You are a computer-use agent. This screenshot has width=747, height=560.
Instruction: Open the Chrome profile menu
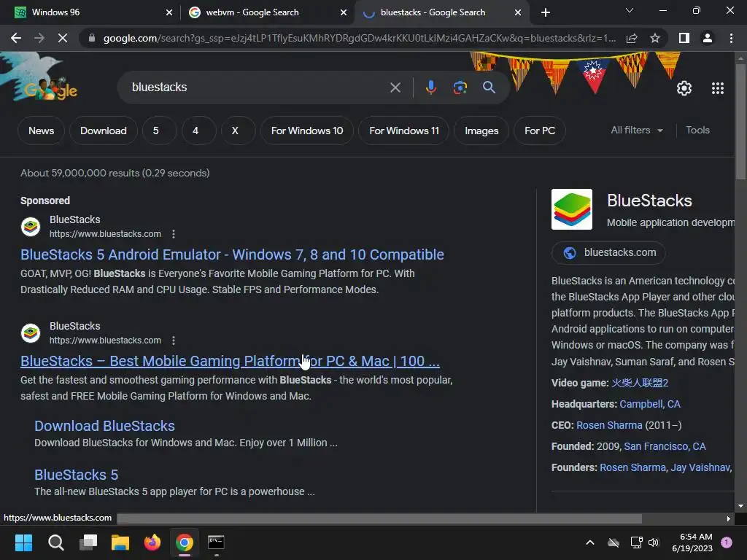point(708,38)
